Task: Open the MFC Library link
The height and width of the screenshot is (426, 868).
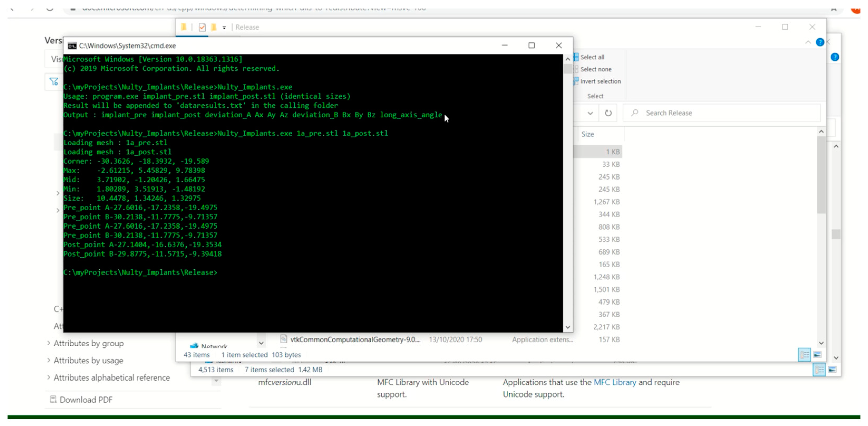Action: [x=615, y=382]
